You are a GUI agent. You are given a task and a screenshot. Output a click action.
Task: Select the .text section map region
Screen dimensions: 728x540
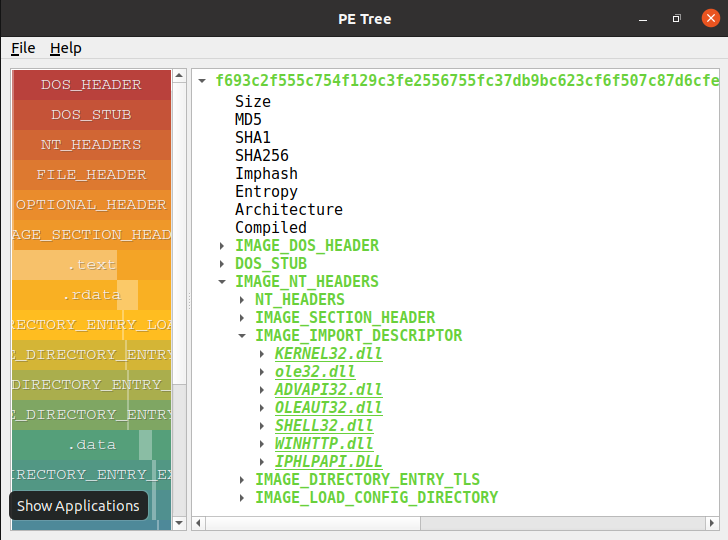tap(91, 265)
